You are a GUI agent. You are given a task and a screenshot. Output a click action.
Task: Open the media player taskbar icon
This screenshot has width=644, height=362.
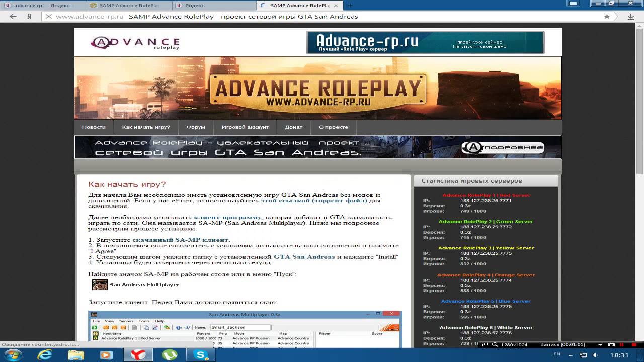[107, 355]
